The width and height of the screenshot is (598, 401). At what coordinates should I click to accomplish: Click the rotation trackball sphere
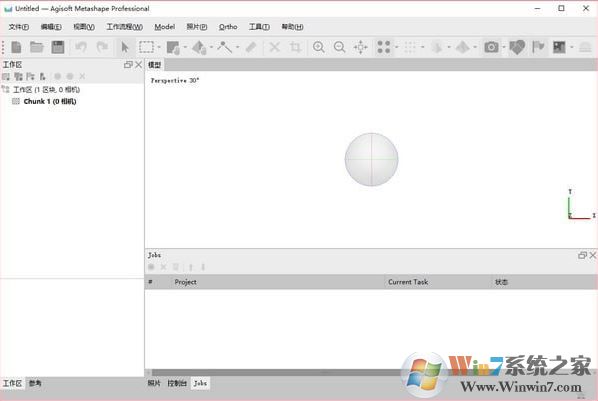(x=371, y=159)
